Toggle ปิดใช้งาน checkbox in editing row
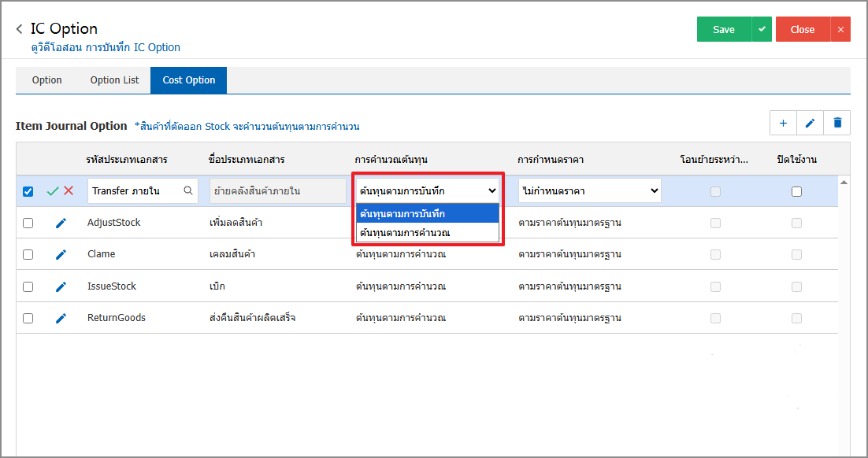The height and width of the screenshot is (458, 868). tap(796, 191)
